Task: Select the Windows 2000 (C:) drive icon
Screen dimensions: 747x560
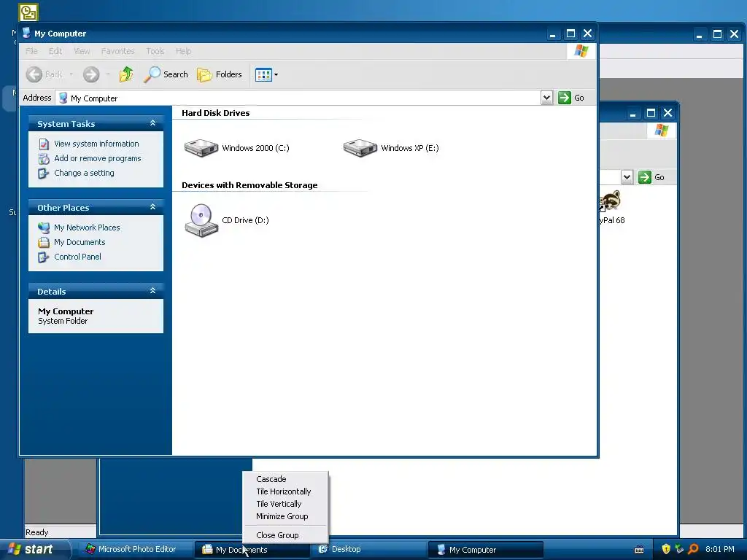Action: click(201, 147)
